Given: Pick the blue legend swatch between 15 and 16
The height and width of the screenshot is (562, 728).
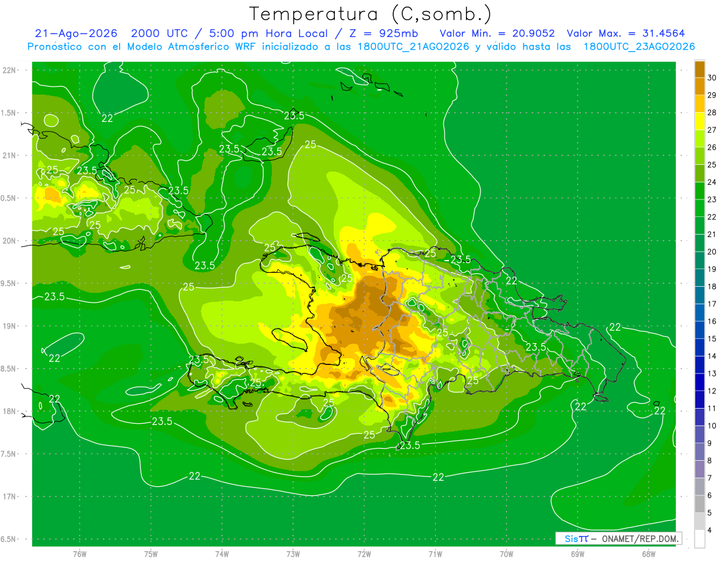Looking at the screenshot, I should (x=699, y=329).
